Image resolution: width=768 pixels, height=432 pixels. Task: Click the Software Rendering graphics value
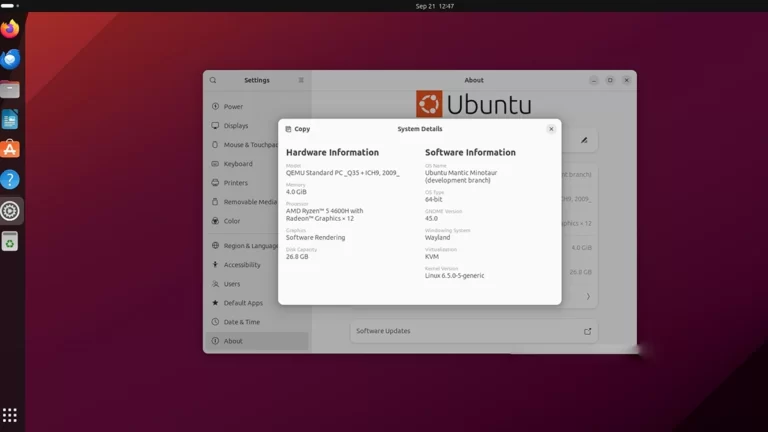[315, 238]
